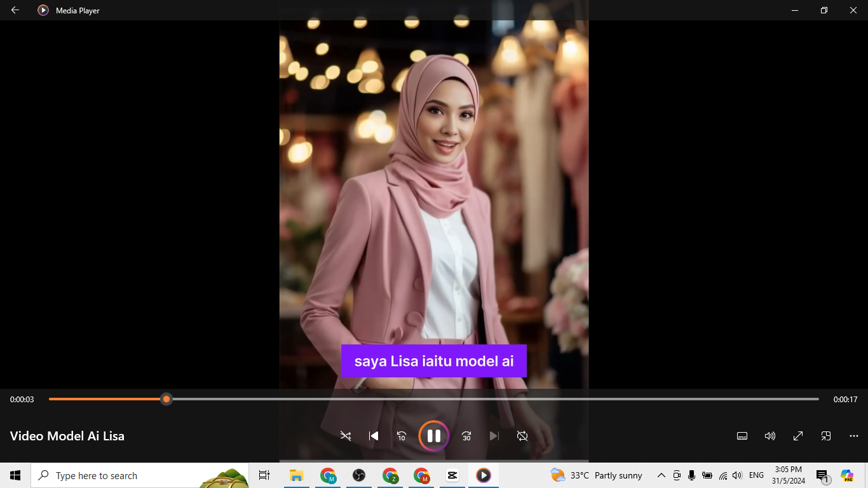The image size is (868, 488).
Task: Click the microphone tray icon
Action: [691, 475]
